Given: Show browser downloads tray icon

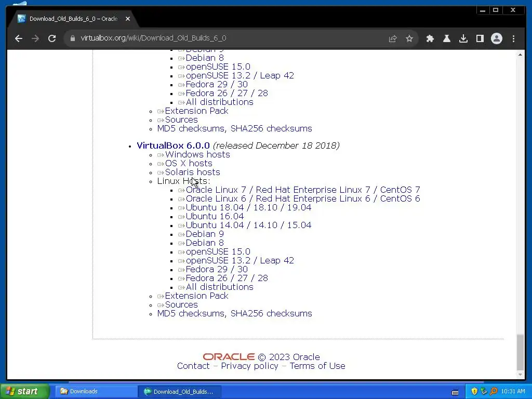Looking at the screenshot, I should 463,38.
